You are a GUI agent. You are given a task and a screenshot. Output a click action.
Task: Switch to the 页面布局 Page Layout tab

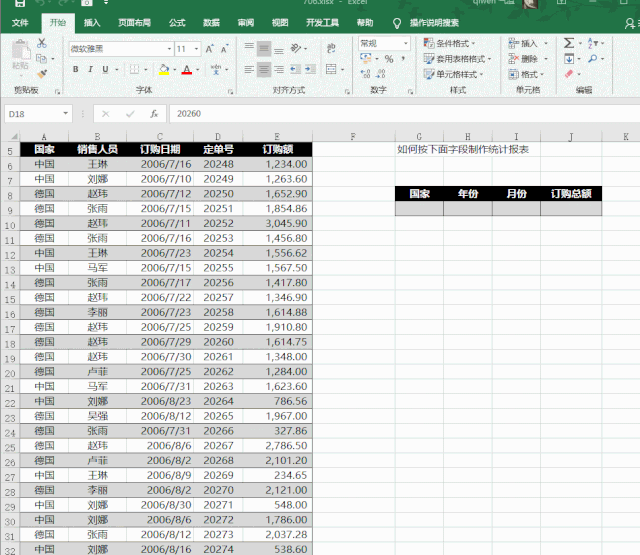(x=134, y=23)
